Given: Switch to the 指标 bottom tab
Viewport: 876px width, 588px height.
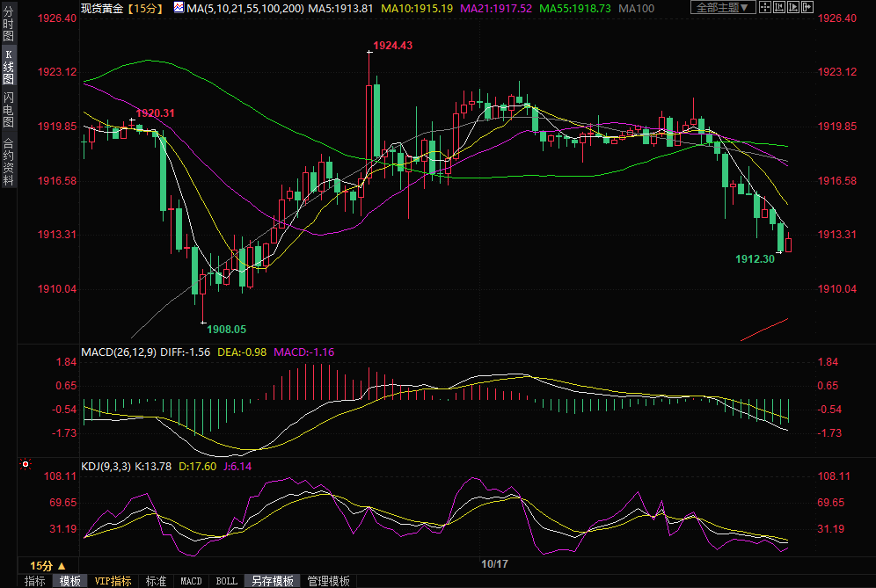Looking at the screenshot, I should point(35,581).
